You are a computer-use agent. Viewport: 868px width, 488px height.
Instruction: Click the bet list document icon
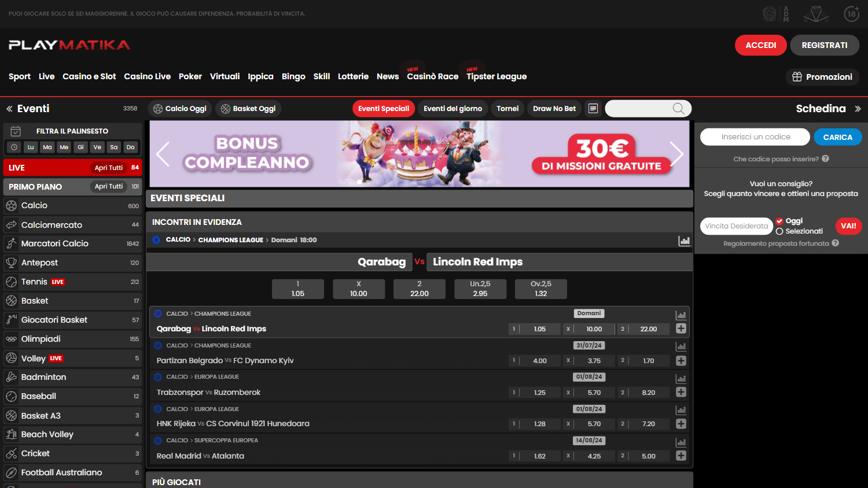593,109
